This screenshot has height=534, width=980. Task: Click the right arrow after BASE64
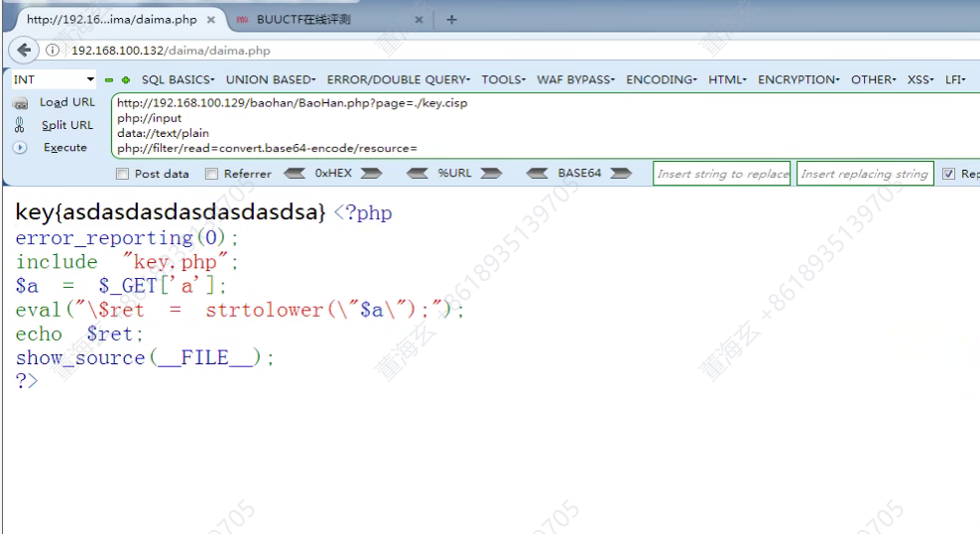621,174
